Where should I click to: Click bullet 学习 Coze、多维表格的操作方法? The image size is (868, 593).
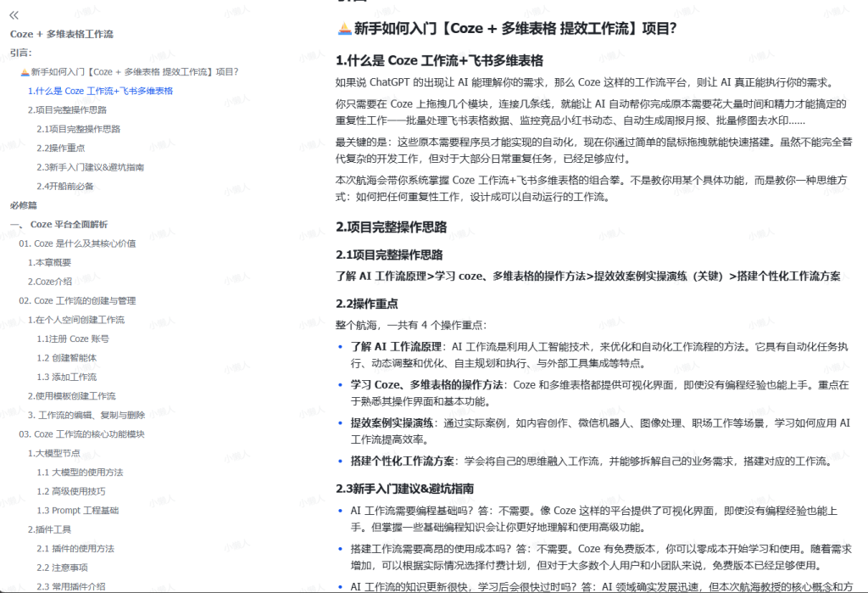coord(599,393)
